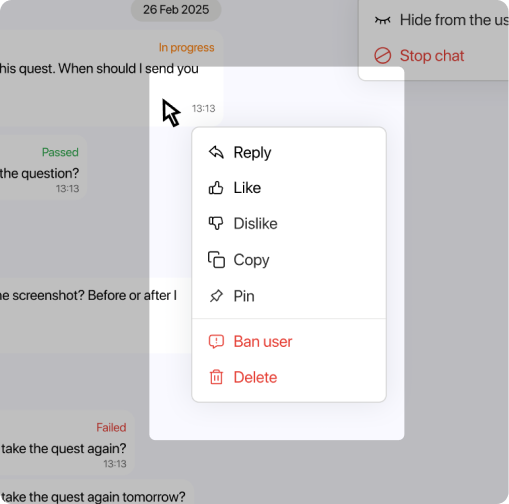Choose Dislike from the context menu
Screen dimensions: 509x504
289,223
